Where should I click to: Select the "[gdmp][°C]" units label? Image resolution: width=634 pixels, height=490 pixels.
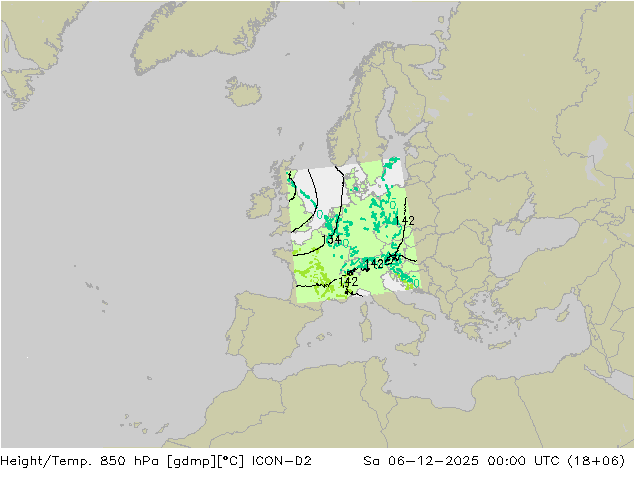[x=205, y=461]
